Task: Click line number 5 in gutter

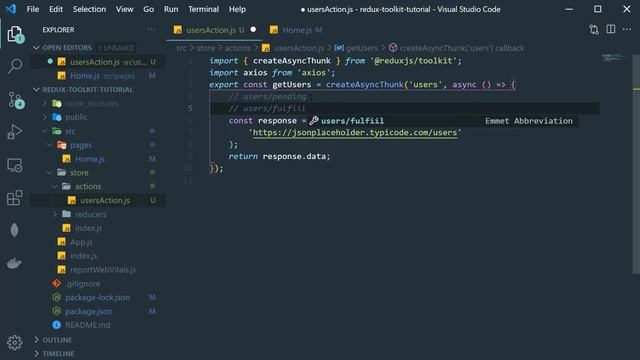Action: coord(190,108)
